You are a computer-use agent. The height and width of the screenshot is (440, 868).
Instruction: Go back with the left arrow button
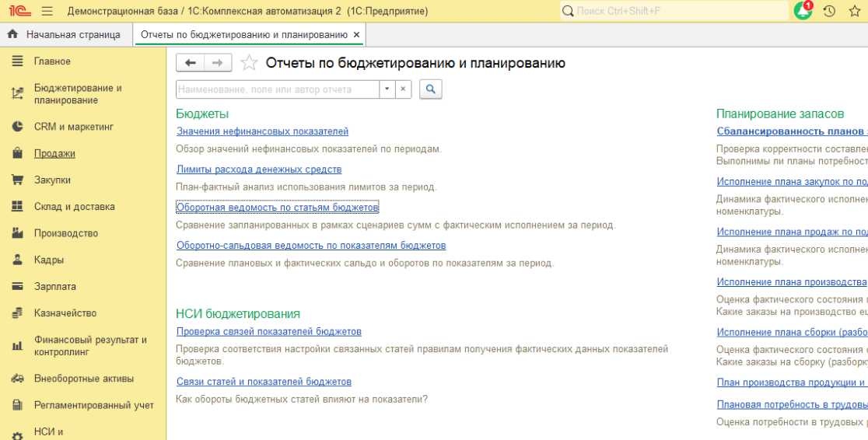tap(191, 63)
